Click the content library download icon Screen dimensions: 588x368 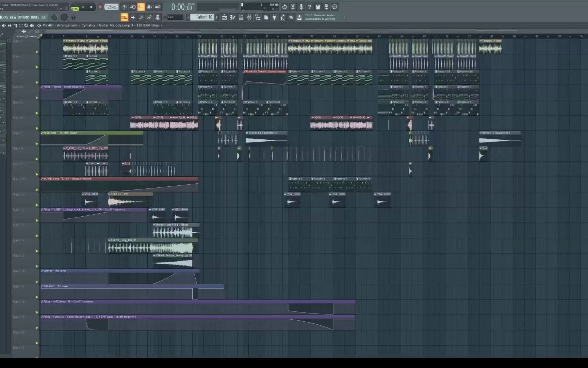pyautogui.click(x=299, y=17)
